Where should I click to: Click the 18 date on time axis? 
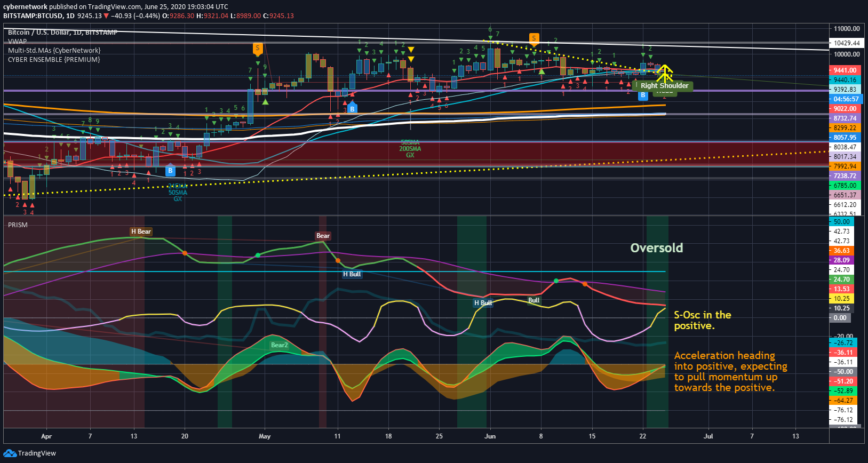pyautogui.click(x=388, y=436)
